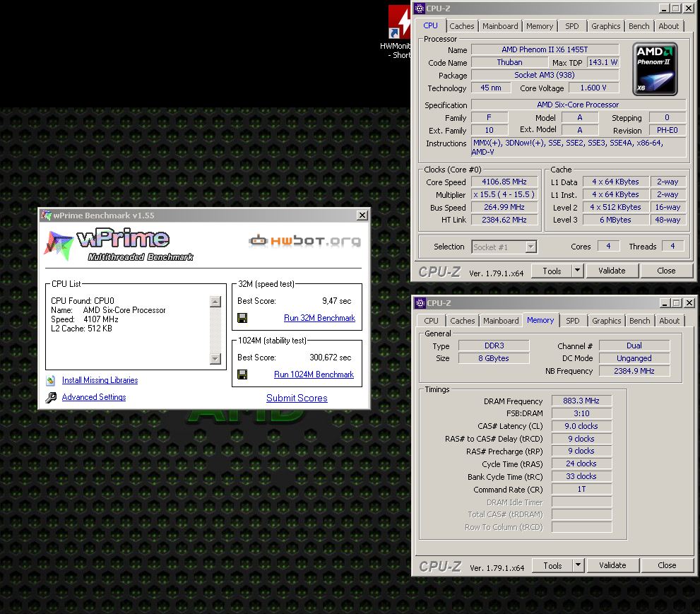This screenshot has width=700, height=614.
Task: Click the Bank Cycle Time 33 clocks value
Action: (581, 476)
